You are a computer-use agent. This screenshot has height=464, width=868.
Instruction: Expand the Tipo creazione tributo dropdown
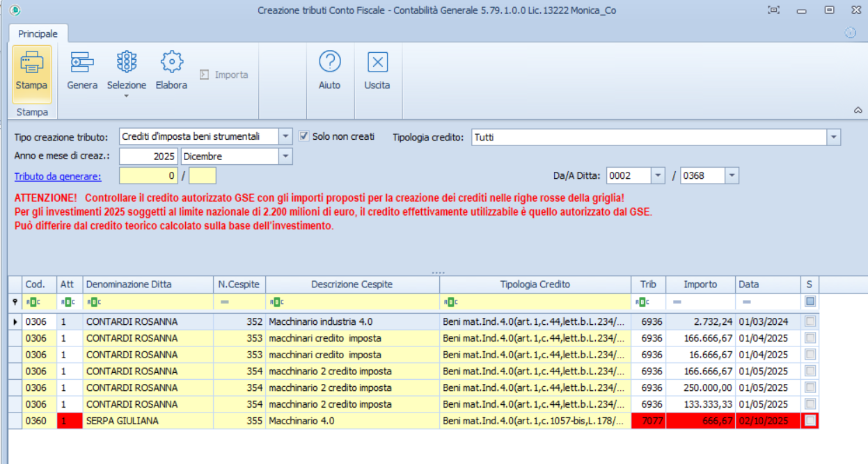click(285, 137)
